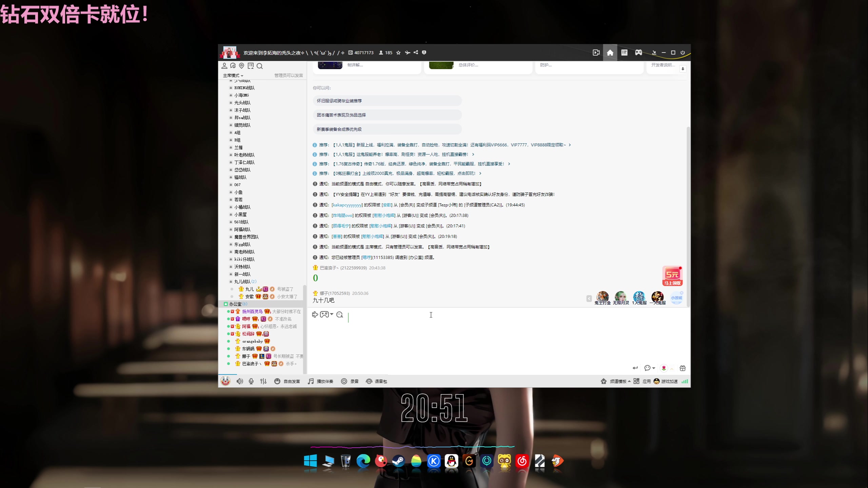Open the video camera icon in header
The width and height of the screenshot is (868, 488).
(596, 53)
